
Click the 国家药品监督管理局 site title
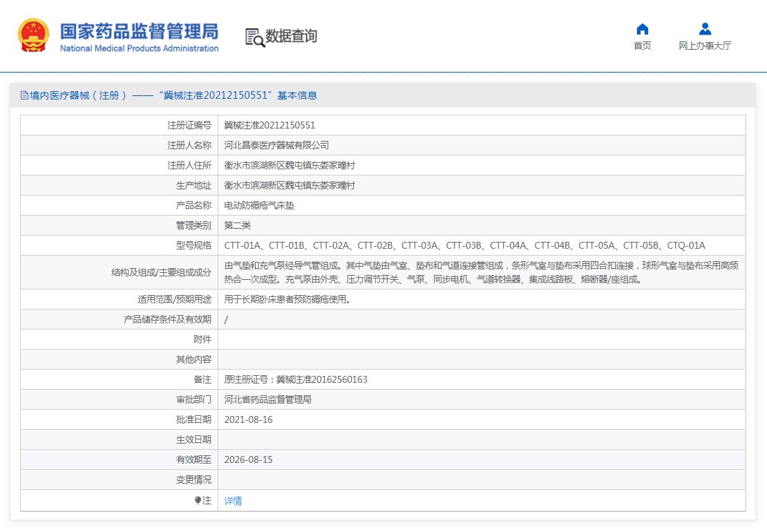coord(139,31)
